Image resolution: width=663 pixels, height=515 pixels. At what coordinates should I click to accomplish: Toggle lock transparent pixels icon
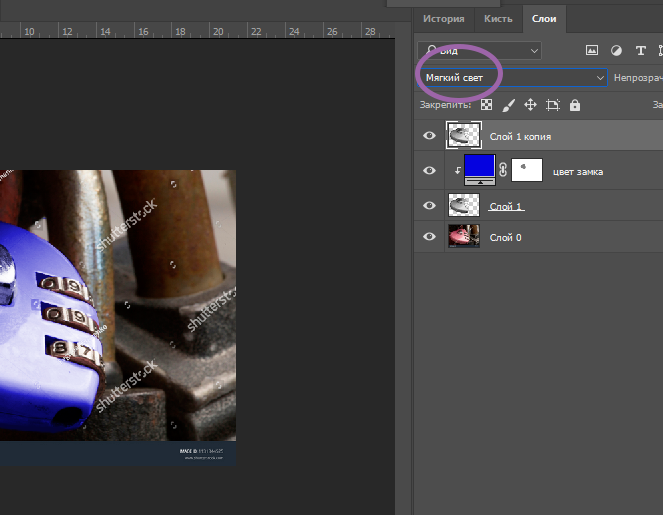click(x=486, y=105)
